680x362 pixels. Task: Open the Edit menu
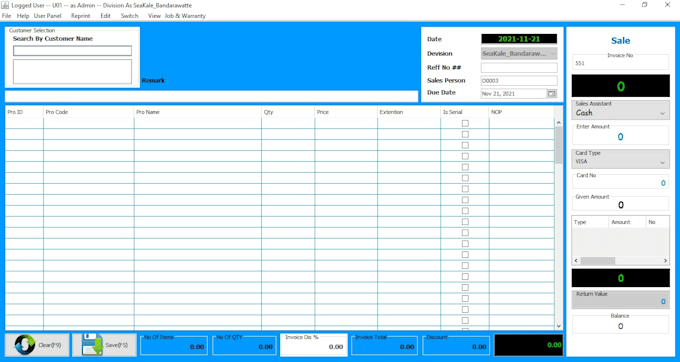pos(105,16)
